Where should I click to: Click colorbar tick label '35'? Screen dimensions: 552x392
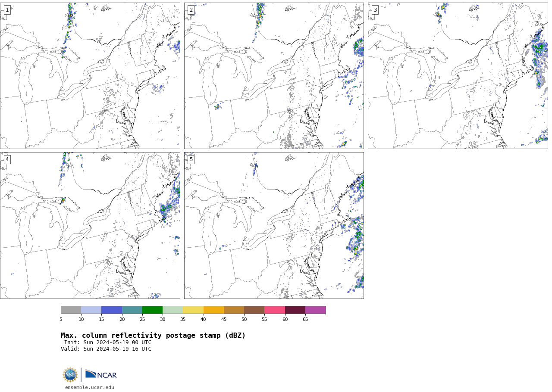(183, 319)
